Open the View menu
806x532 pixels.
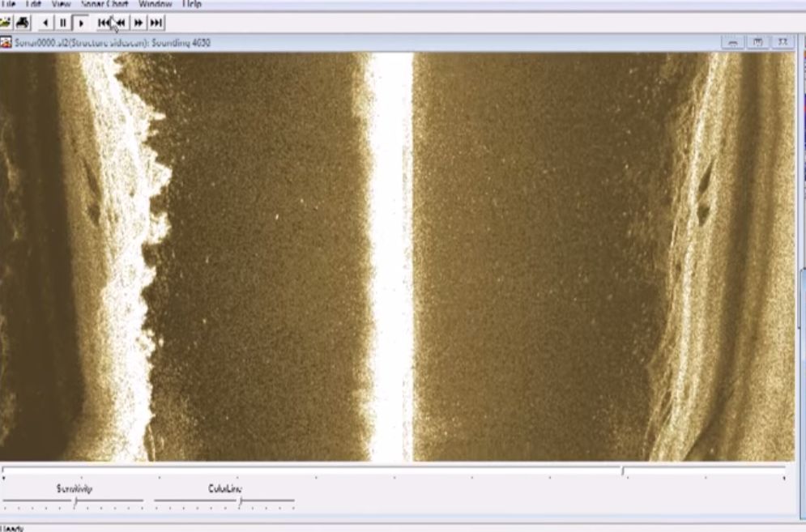pyautogui.click(x=61, y=4)
